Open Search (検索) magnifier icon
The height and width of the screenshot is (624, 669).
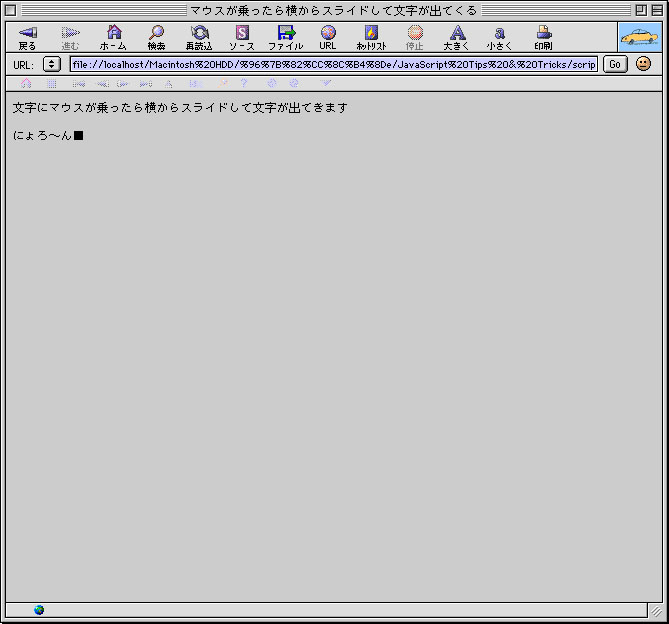[157, 32]
